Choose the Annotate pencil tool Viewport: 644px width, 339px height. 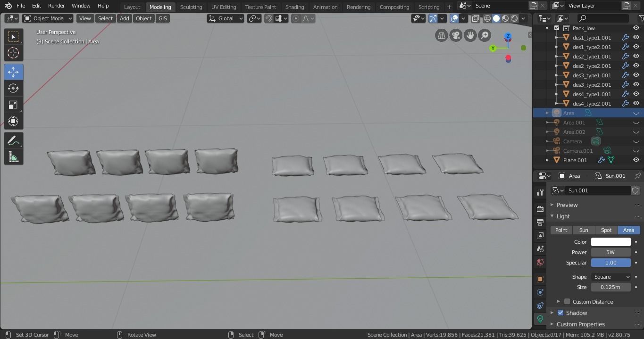click(13, 141)
